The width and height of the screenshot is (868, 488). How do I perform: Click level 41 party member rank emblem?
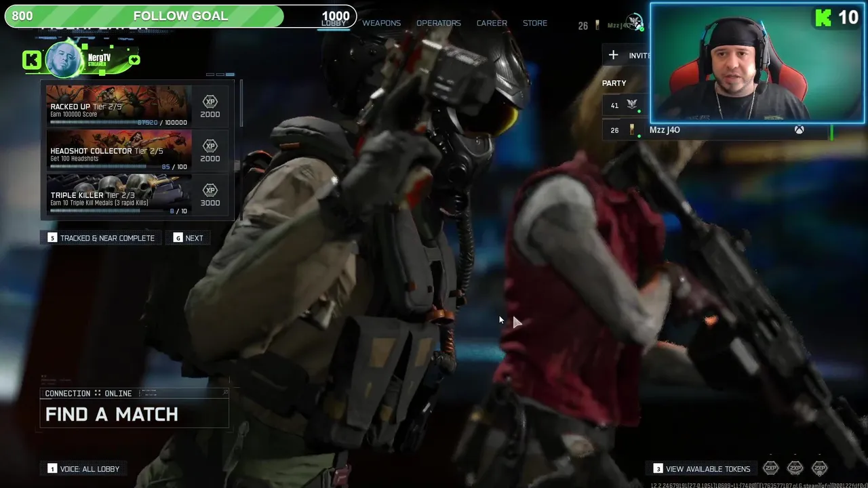tap(632, 105)
